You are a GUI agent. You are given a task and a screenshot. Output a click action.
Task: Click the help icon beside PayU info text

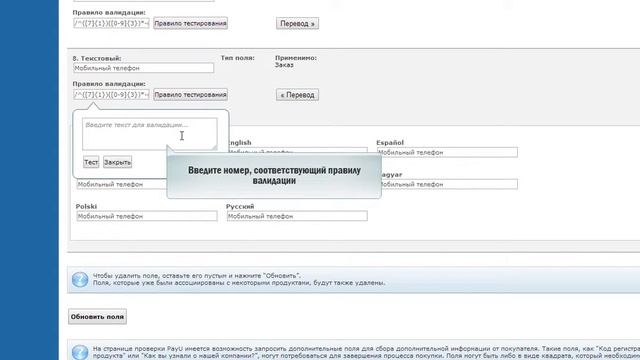[x=80, y=352]
